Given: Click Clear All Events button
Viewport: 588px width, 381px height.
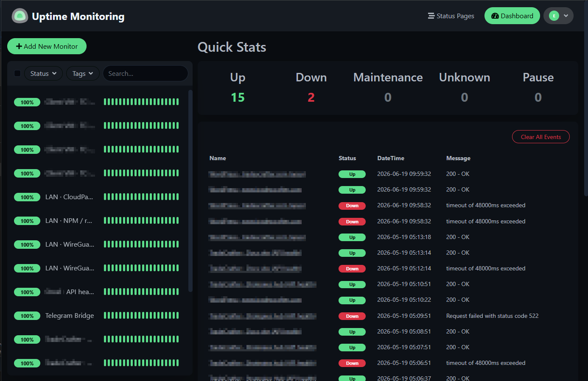Looking at the screenshot, I should 541,137.
